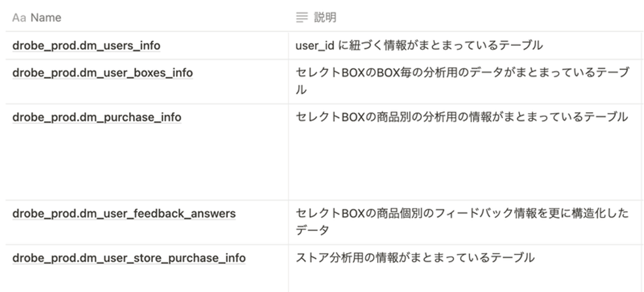Select the セレクトBOXのBOX毎 description text
This screenshot has height=292, width=644.
[x=462, y=73]
